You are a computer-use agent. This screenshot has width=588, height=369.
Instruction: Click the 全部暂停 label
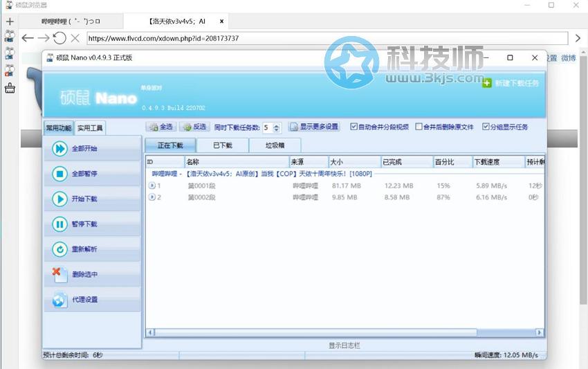(84, 174)
